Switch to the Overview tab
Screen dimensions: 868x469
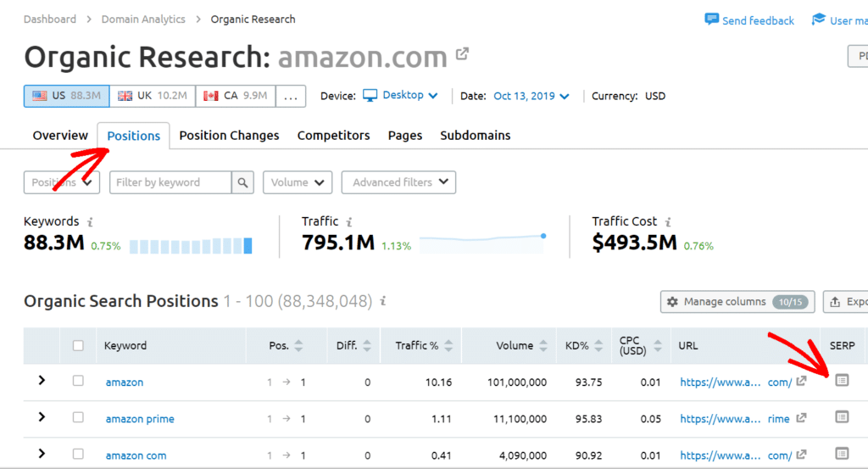point(60,135)
